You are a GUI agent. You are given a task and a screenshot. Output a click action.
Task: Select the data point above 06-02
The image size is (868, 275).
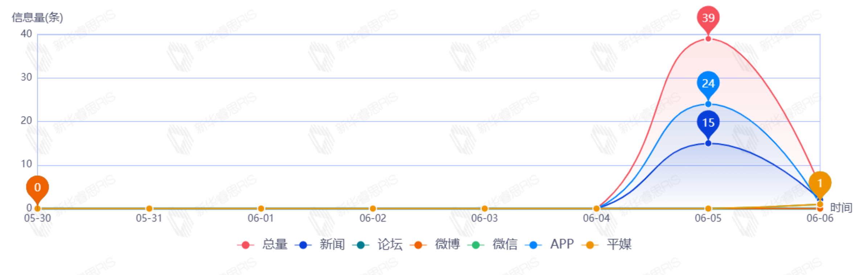[373, 209]
